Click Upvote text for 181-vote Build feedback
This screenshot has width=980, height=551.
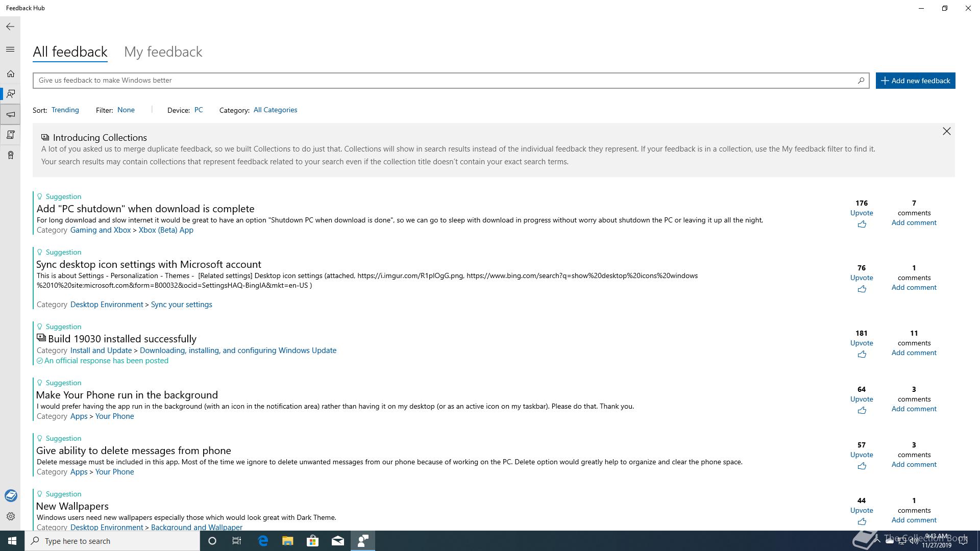tap(862, 343)
